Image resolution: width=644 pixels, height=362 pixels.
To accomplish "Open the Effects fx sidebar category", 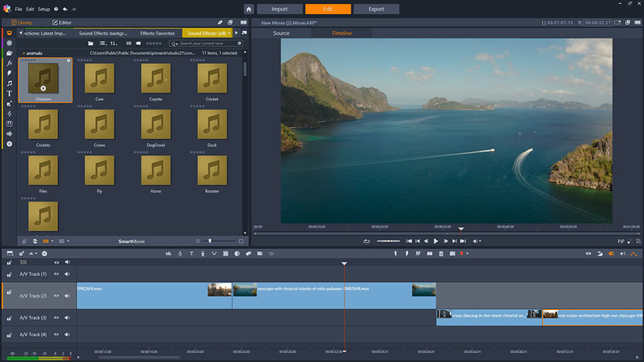I will tap(9, 63).
